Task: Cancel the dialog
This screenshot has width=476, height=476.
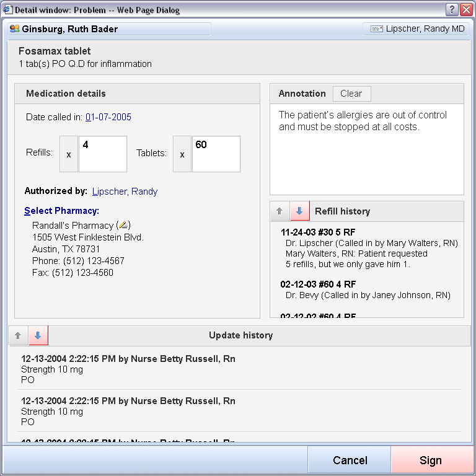Action: [x=350, y=461]
